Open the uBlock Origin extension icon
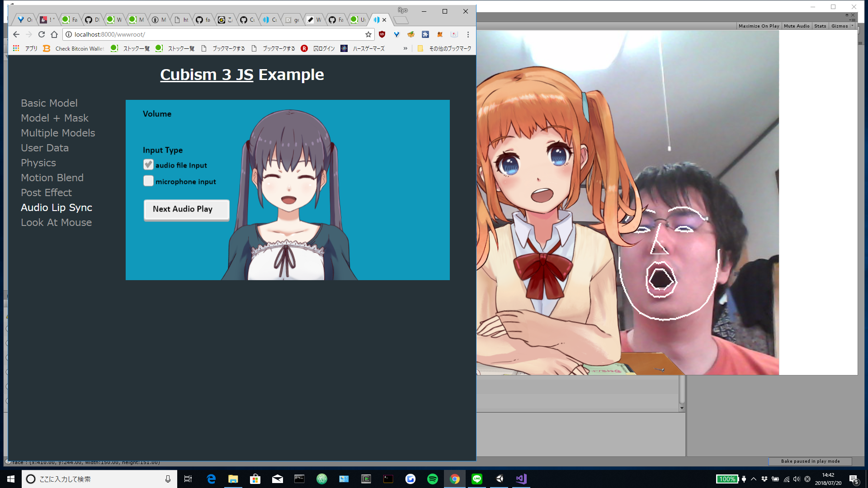Screen dimensions: 868x488 [x=382, y=34]
